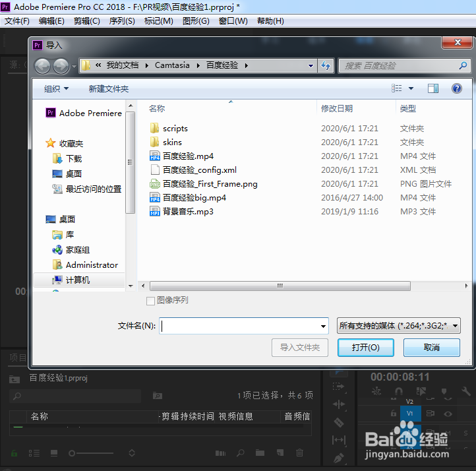This screenshot has height=471, width=476.
Task: Click the 打开(O) open button
Action: coord(366,348)
